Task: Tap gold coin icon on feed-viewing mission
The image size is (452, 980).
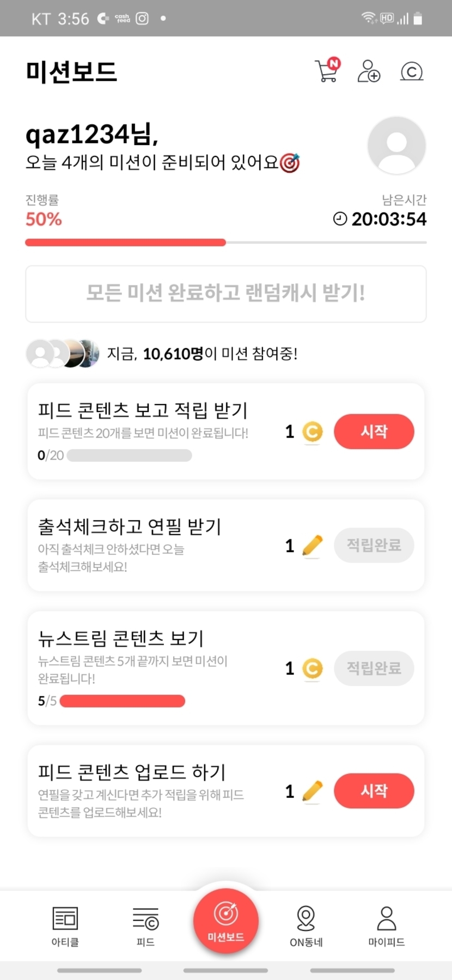Action: [x=312, y=432]
